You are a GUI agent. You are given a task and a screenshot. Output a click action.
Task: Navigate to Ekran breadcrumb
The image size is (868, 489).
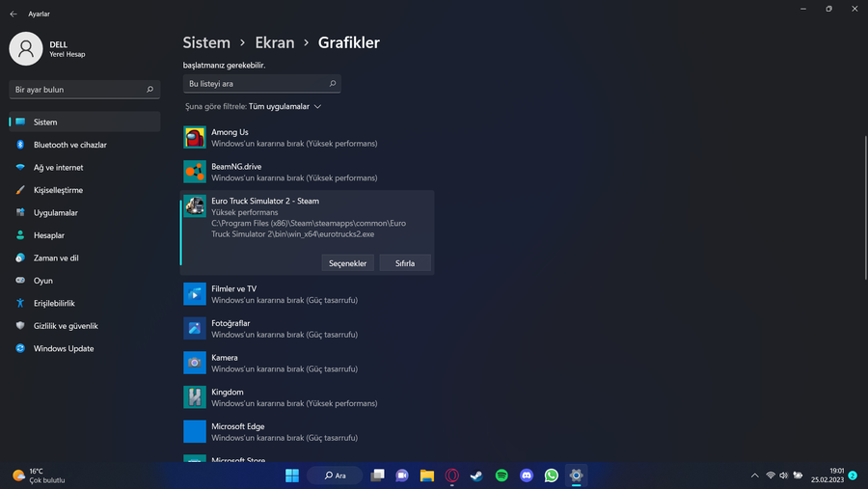pos(275,42)
